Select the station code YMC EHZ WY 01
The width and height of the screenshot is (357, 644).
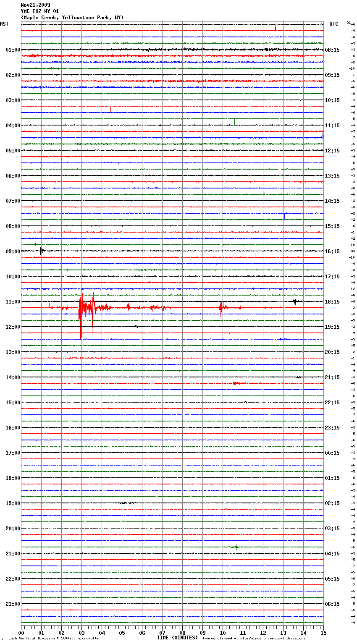point(40,11)
